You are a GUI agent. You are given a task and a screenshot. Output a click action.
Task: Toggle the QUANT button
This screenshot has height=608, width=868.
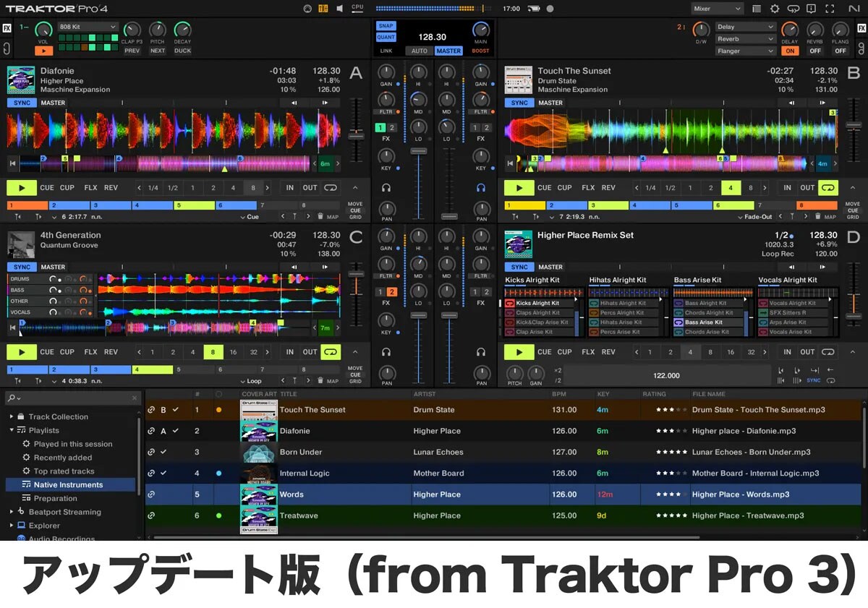coord(386,37)
